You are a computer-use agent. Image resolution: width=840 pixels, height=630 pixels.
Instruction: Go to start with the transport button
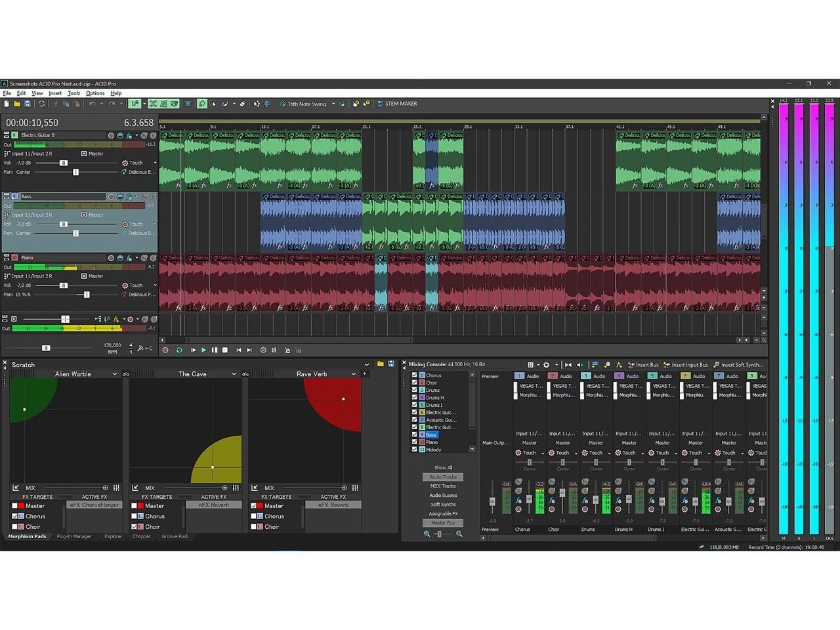[239, 350]
